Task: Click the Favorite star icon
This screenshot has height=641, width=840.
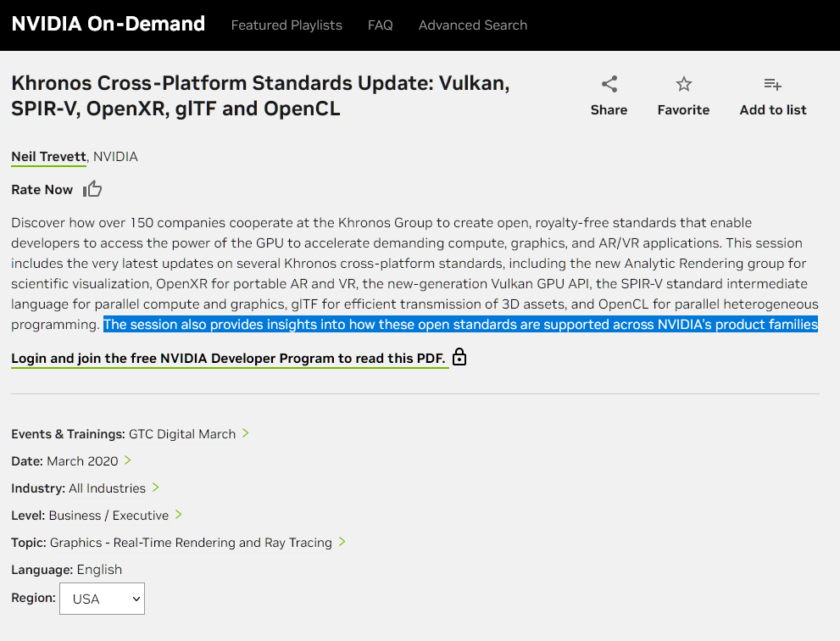Action: (683, 84)
